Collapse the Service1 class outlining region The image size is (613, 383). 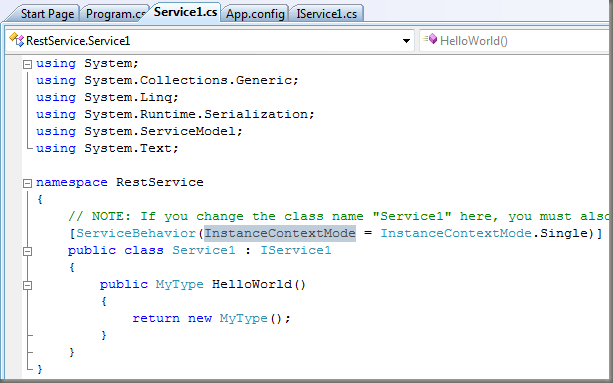27,251
